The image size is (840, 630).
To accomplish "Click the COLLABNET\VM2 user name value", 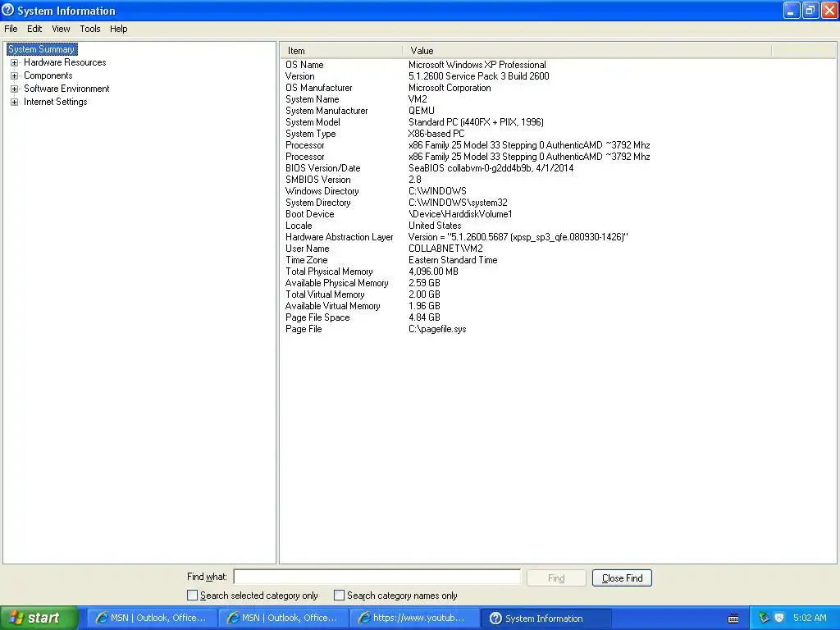I will pyautogui.click(x=445, y=249).
